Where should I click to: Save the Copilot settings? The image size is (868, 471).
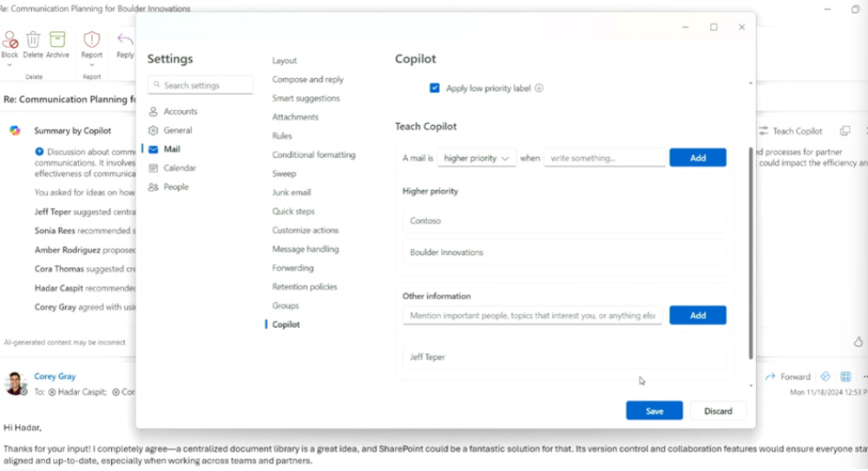click(654, 410)
